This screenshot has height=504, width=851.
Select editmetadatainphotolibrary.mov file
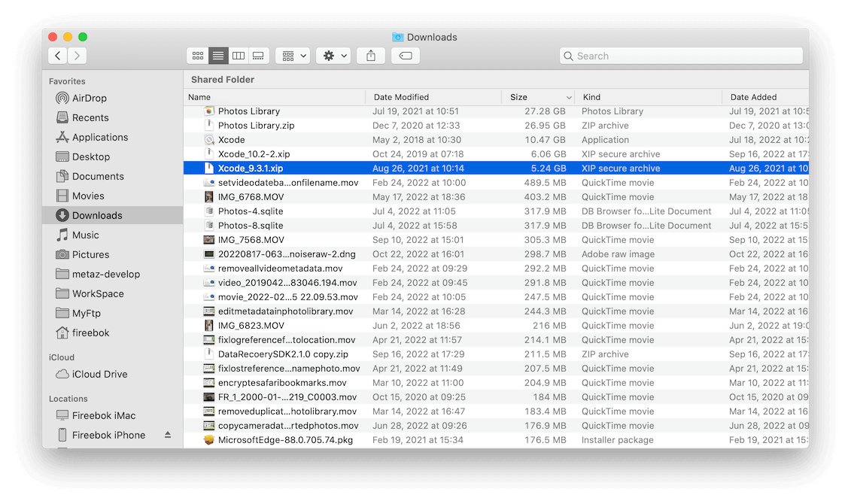pos(496,311)
